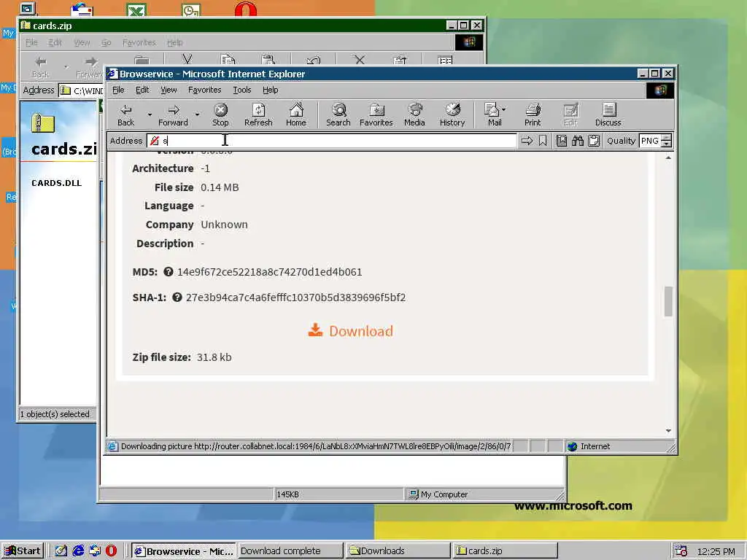The height and width of the screenshot is (560, 747).
Task: Click the Start button
Action: tap(23, 551)
